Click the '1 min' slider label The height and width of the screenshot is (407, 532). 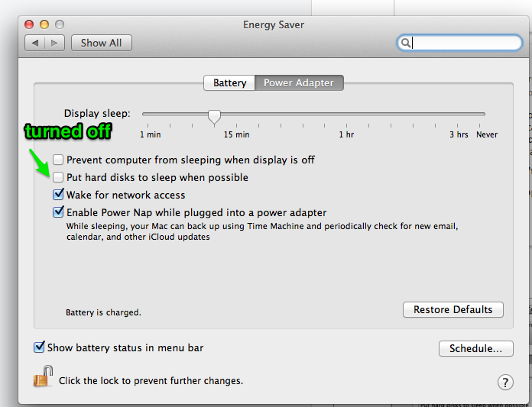pos(151,134)
